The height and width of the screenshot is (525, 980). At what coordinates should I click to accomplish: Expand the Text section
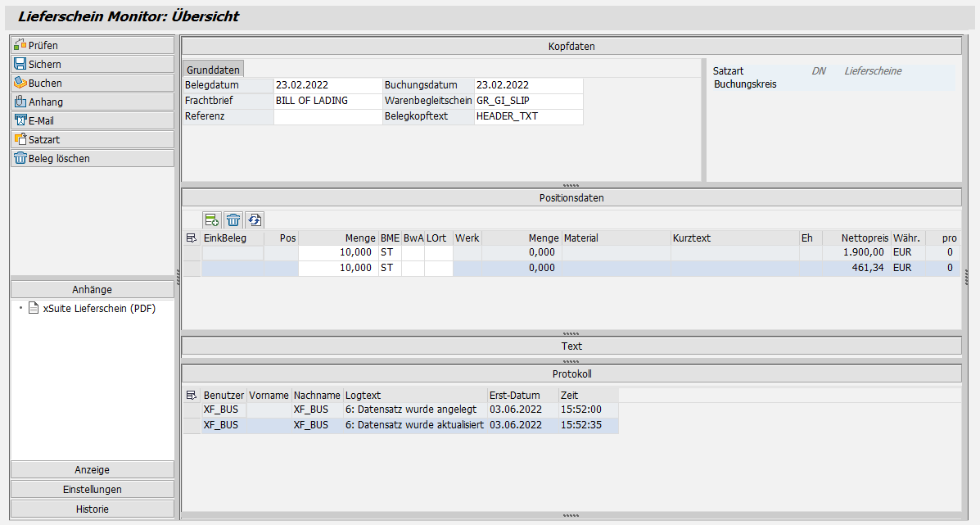click(571, 346)
